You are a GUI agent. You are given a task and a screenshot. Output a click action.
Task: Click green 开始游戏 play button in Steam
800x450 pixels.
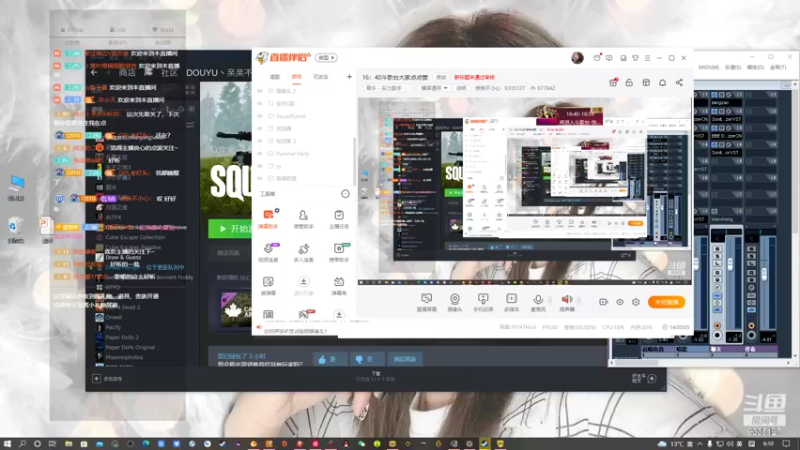coord(230,229)
